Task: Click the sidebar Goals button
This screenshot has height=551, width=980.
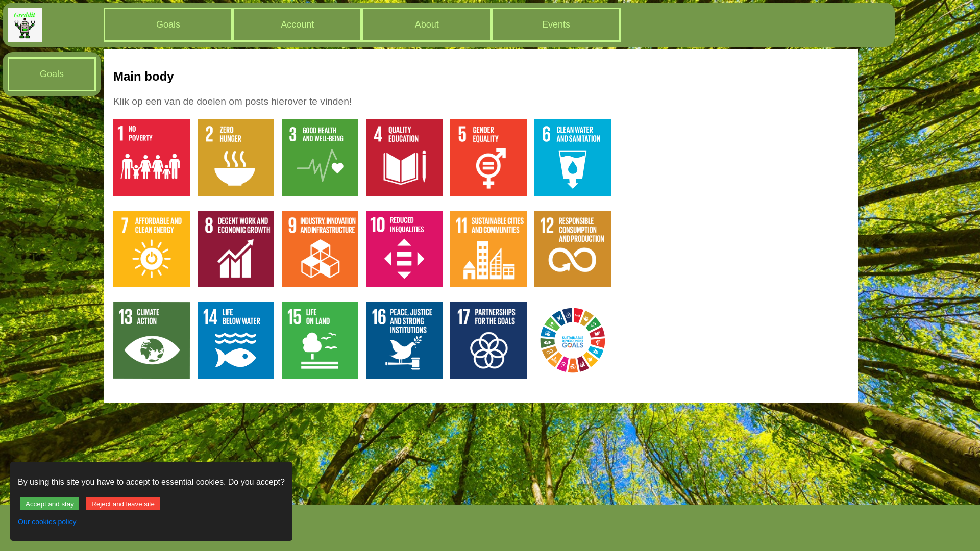Action: pos(52,74)
